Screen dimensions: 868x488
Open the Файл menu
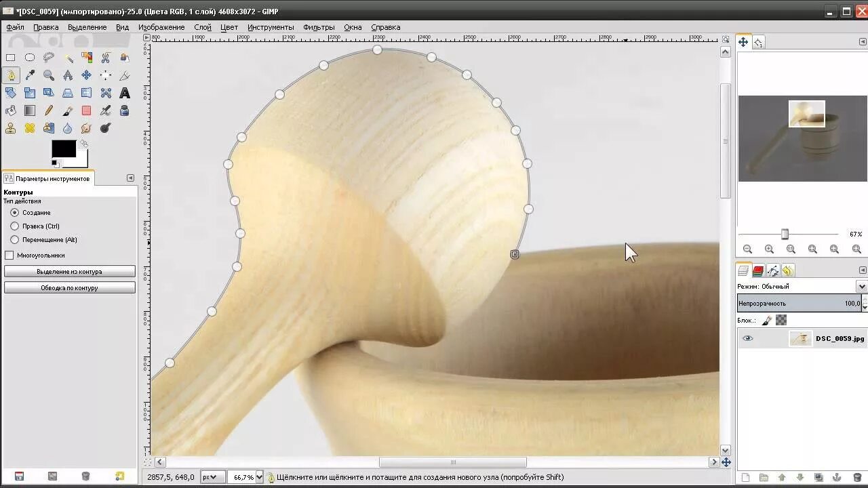pos(15,27)
